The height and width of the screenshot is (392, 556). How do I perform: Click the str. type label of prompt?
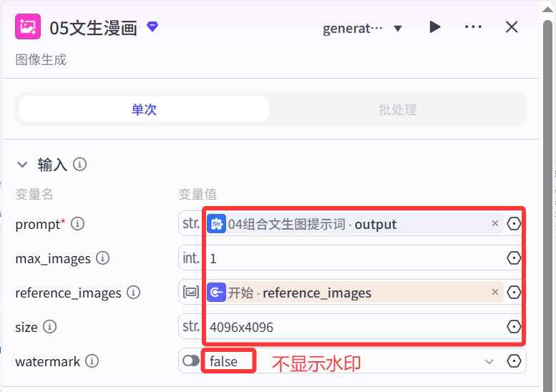click(191, 223)
